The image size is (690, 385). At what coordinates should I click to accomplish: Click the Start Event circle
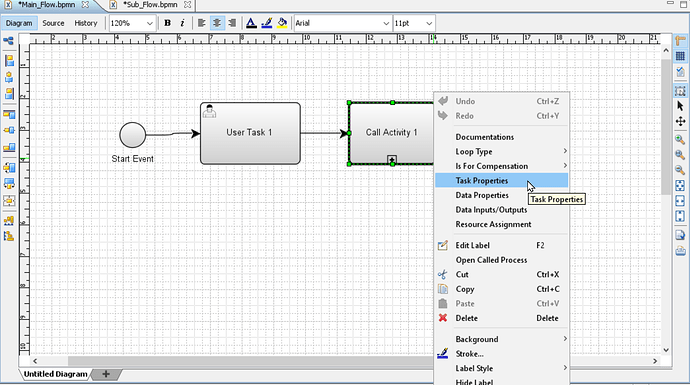(132, 135)
